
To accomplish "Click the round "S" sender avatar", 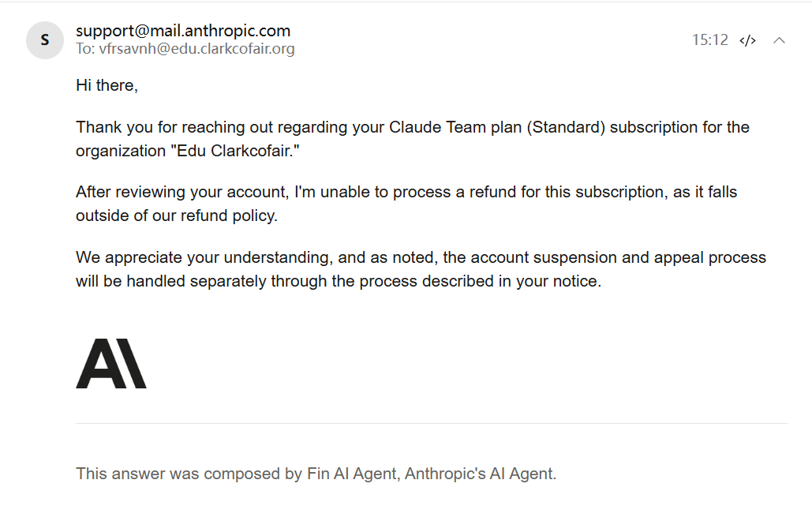I will click(x=45, y=40).
